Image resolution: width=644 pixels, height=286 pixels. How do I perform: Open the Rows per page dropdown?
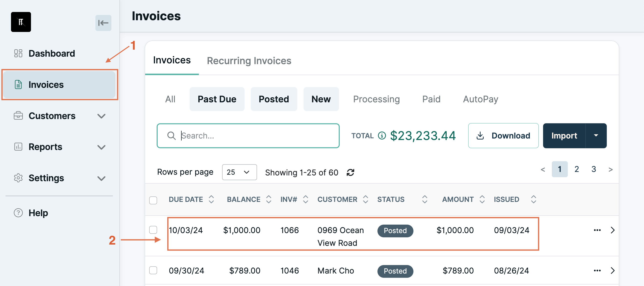[239, 172]
